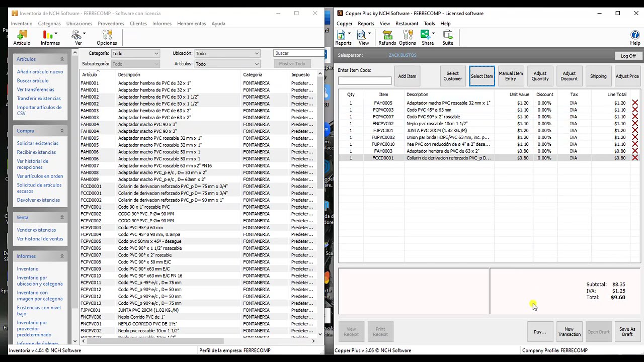Click the Manual Item Entry button
Screen dimensions: 644x362
pyautogui.click(x=511, y=76)
